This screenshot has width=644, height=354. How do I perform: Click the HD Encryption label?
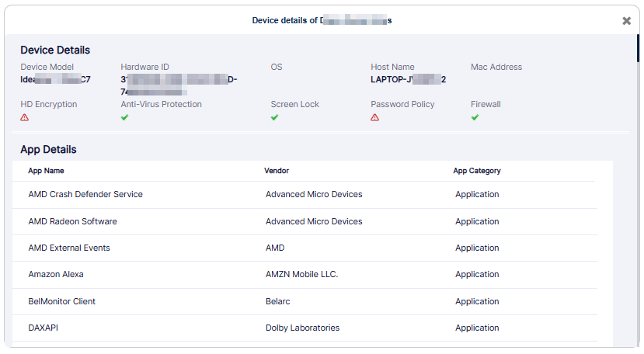pos(49,104)
